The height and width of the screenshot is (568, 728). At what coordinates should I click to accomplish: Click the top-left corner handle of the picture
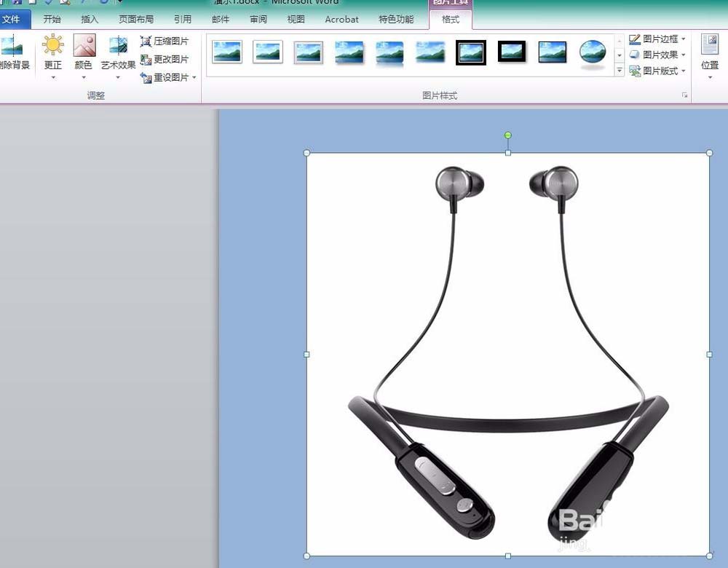tap(306, 153)
